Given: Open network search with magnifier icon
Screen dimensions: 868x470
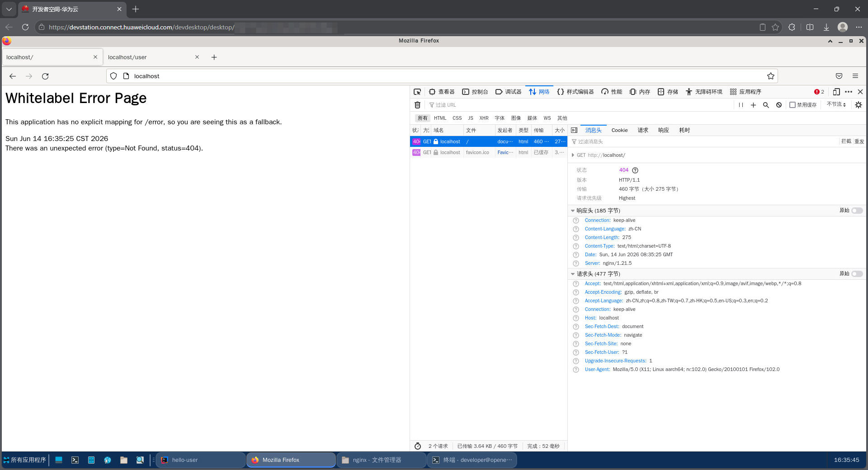Looking at the screenshot, I should click(766, 105).
